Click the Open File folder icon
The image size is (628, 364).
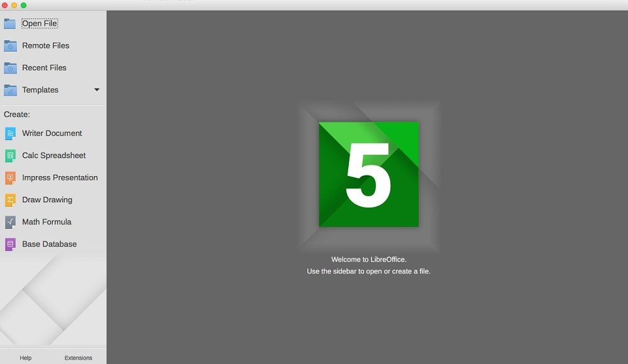(10, 24)
